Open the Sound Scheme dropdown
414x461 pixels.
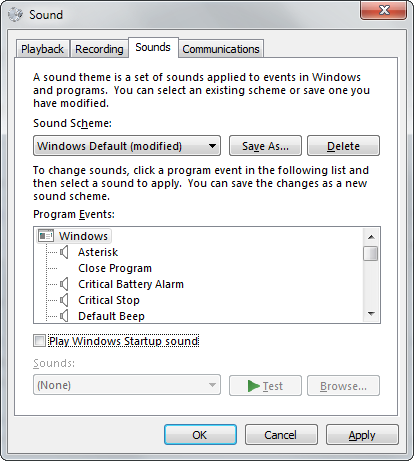tap(127, 146)
